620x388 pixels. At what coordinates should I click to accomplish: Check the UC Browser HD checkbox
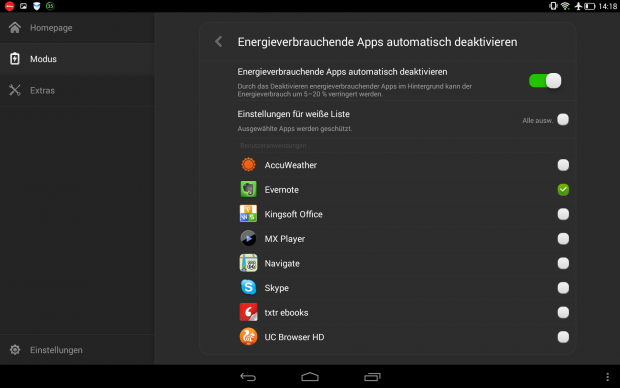(563, 337)
